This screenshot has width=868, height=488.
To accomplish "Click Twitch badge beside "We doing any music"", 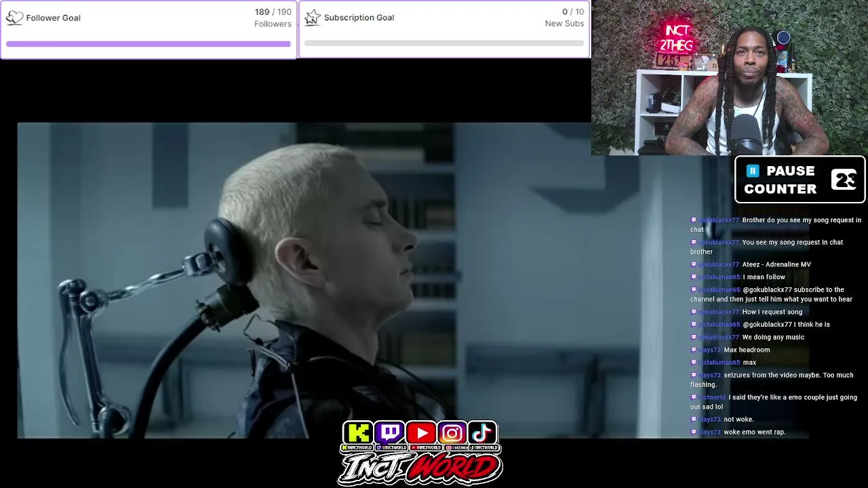I will (x=694, y=337).
